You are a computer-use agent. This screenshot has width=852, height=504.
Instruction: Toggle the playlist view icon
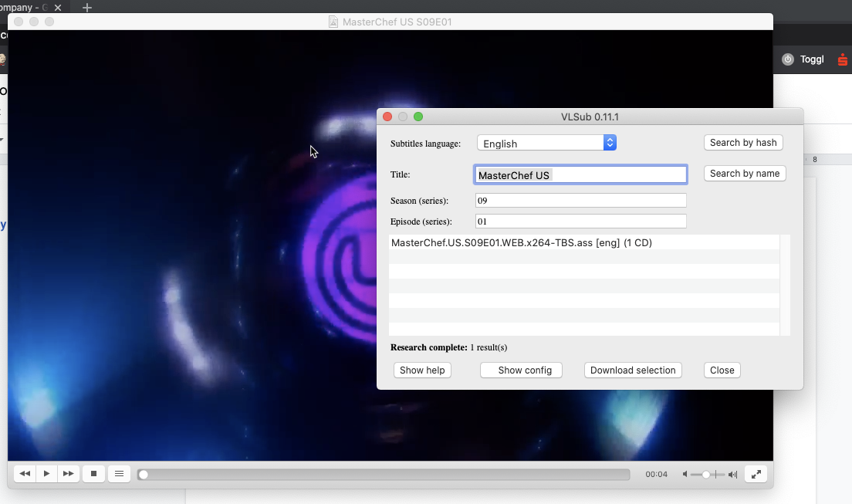119,473
